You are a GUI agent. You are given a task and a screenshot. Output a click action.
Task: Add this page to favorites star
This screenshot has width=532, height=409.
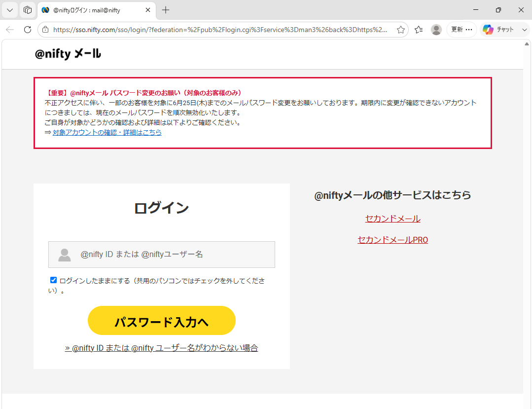pyautogui.click(x=401, y=30)
